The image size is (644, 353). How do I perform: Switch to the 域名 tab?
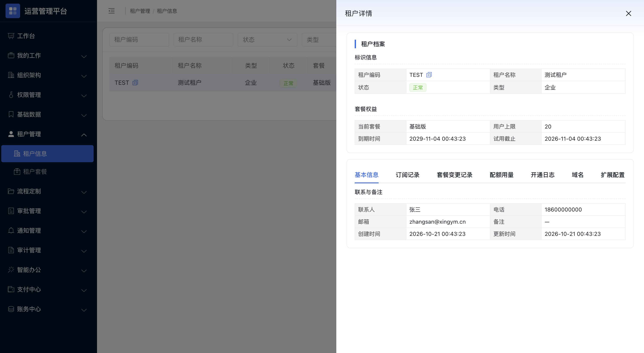578,175
